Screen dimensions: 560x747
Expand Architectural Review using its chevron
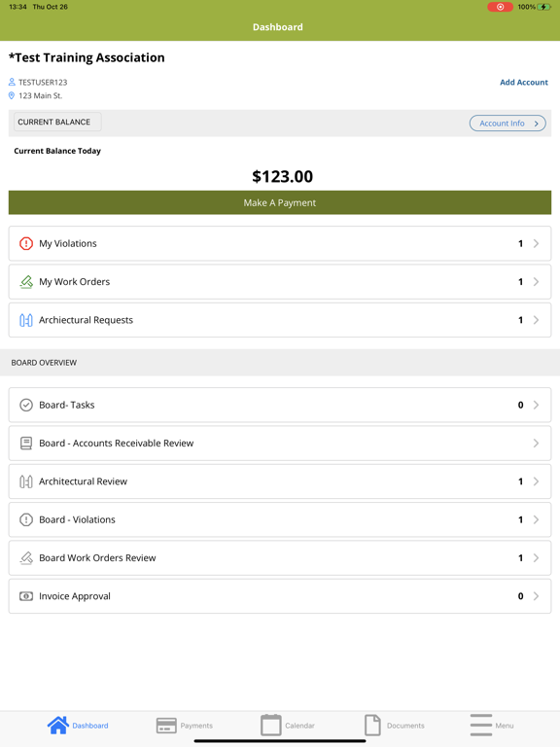tap(537, 481)
